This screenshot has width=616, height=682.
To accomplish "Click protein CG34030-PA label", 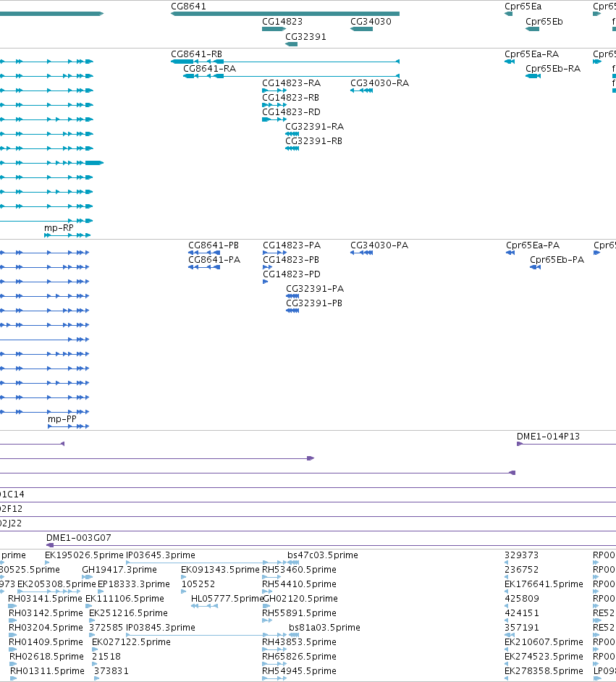I will pos(379,245).
